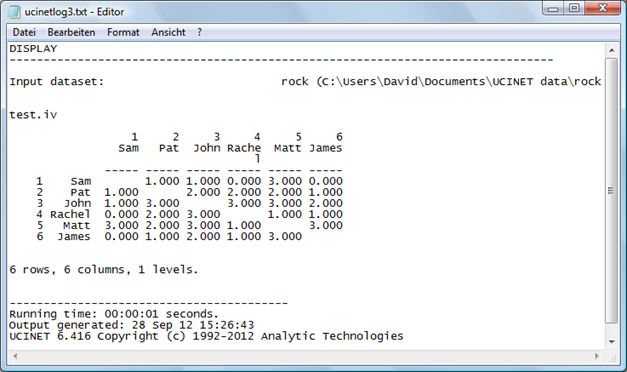Screen dimensions: 627x372
Task: Open the Datei menu
Action: click(24, 32)
